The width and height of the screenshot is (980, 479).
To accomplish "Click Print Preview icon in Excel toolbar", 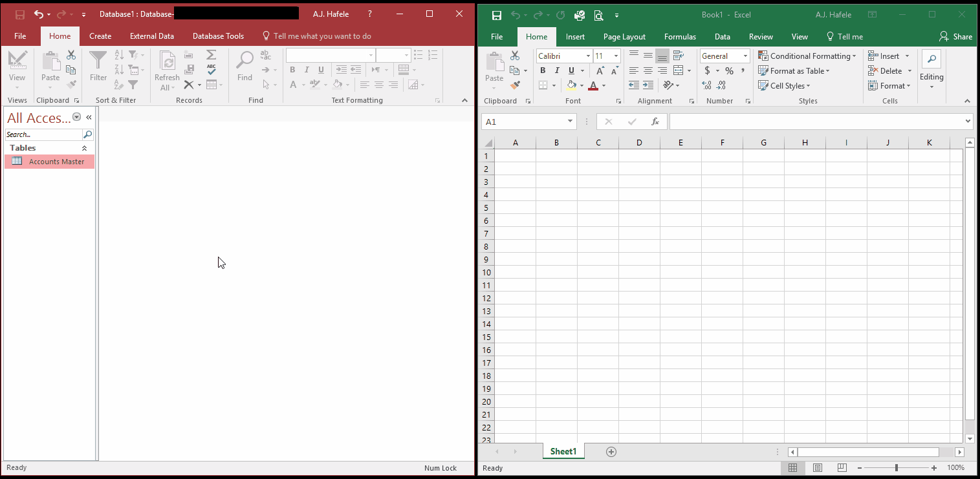I will 598,15.
